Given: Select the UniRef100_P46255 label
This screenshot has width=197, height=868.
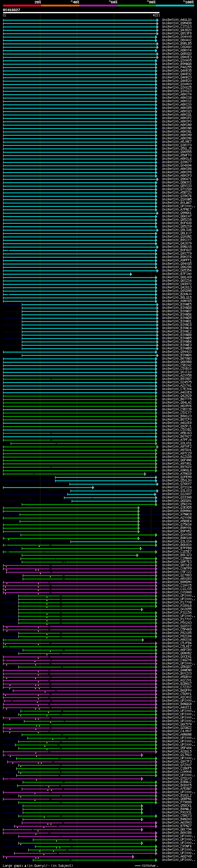Looking at the screenshot, I should (177, 67).
